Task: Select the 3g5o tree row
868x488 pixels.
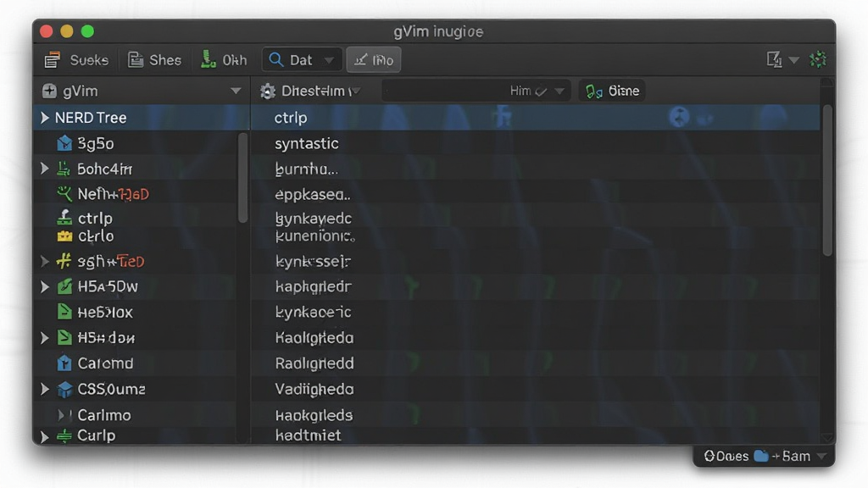Action: coord(136,143)
